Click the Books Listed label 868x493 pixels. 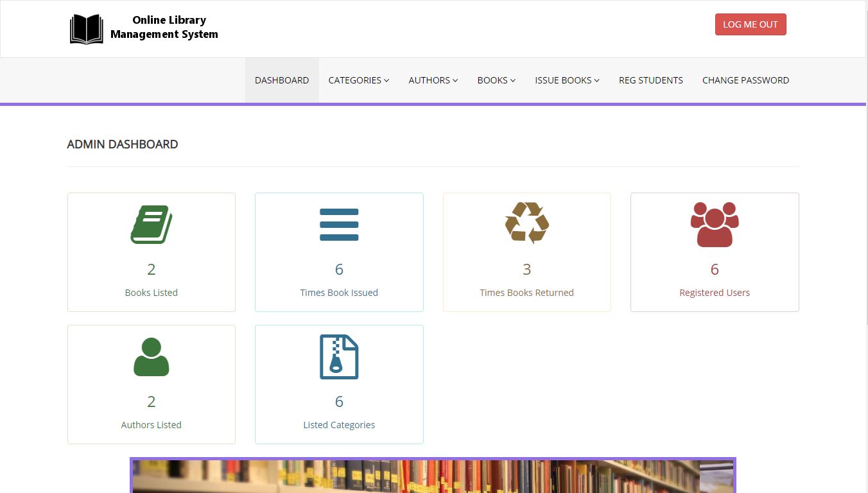coord(152,293)
